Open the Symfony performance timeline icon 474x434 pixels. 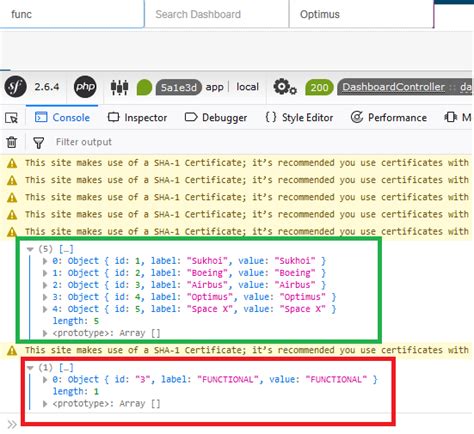pyautogui.click(x=119, y=87)
